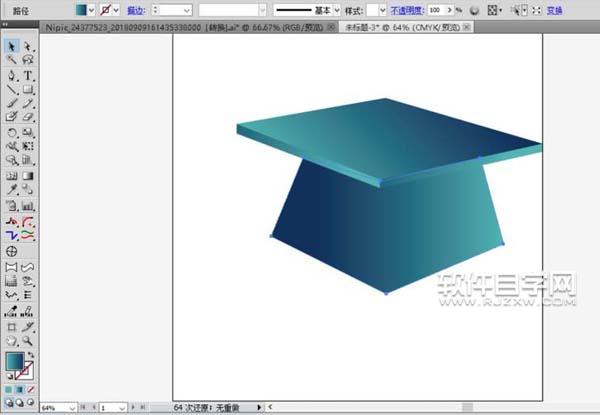600x415 pixels.
Task: Pick the Magic Wand tool
Action: tap(12, 60)
